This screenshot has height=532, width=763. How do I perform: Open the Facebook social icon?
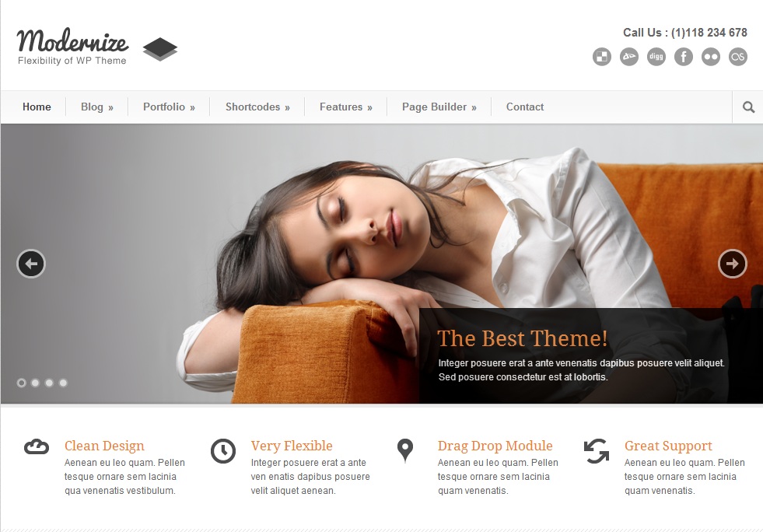point(683,57)
